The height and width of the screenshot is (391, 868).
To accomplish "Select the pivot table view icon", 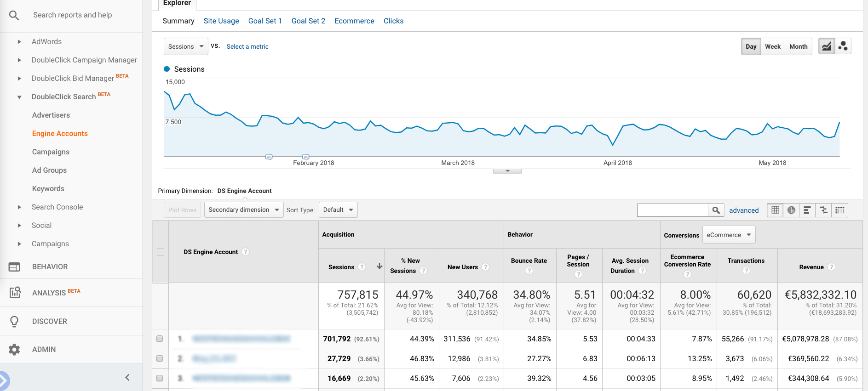I will [x=840, y=210].
